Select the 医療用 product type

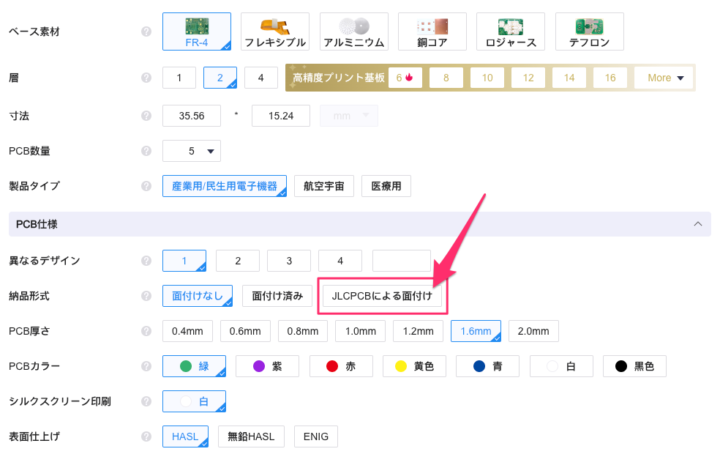click(386, 186)
